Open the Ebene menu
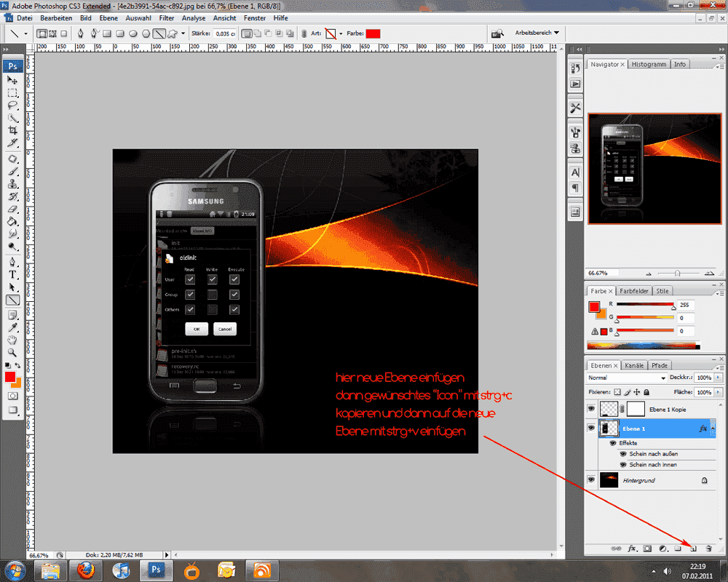The height and width of the screenshot is (582, 728). coord(108,18)
